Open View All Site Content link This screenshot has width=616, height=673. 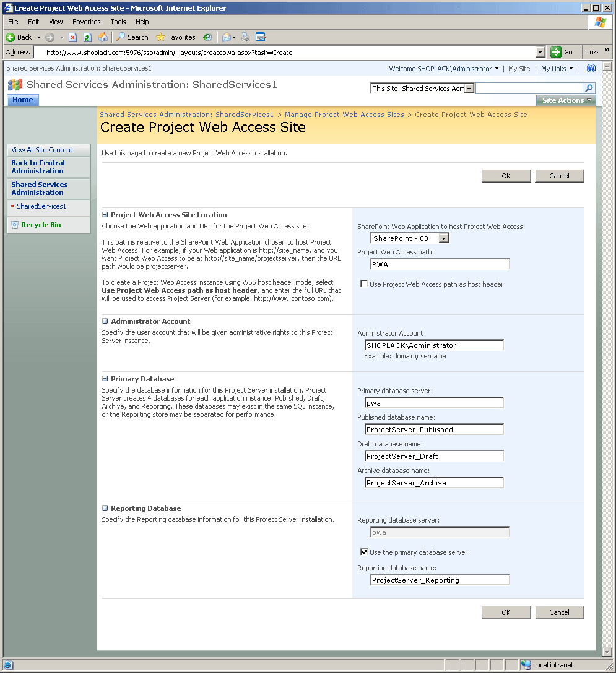click(42, 150)
